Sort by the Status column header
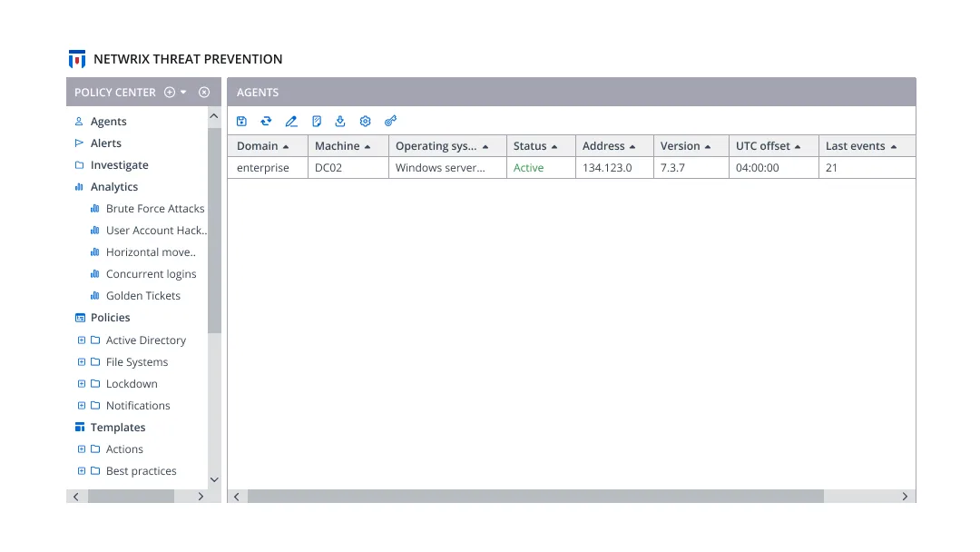 (541, 145)
